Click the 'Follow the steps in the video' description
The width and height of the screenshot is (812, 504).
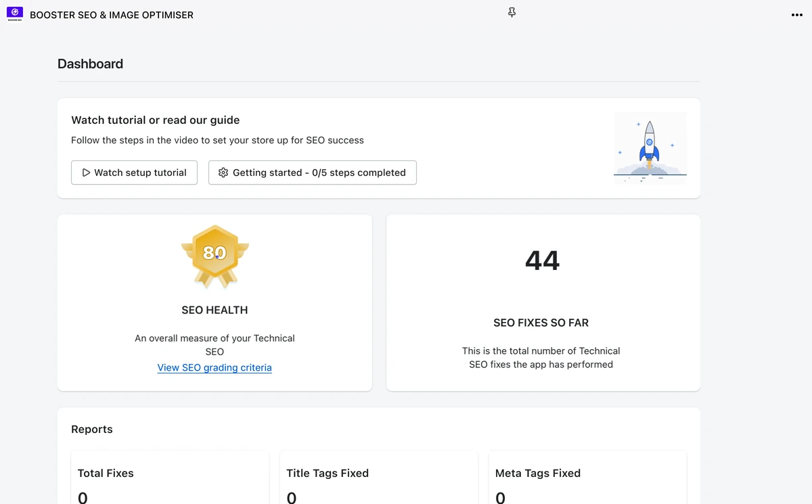(x=217, y=141)
